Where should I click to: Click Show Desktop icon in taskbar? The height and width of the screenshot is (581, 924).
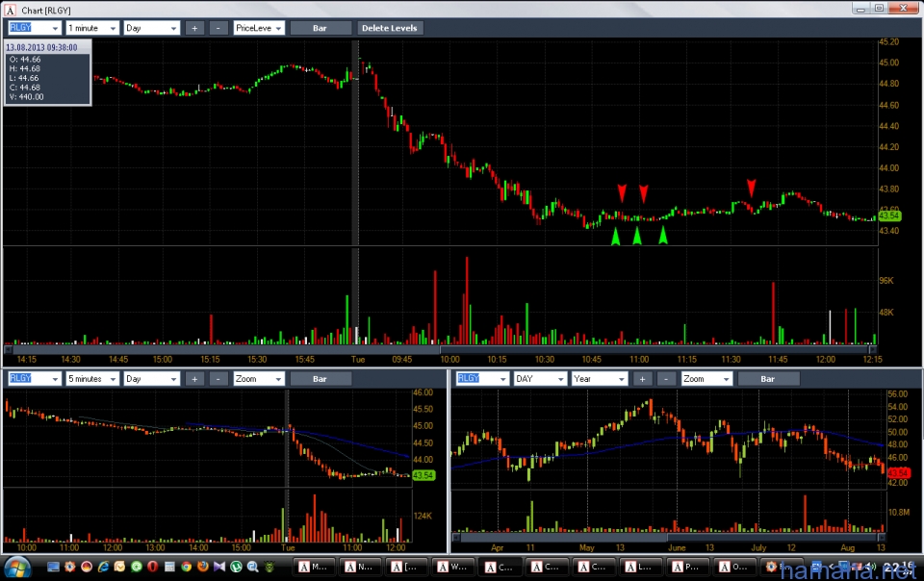[53, 567]
